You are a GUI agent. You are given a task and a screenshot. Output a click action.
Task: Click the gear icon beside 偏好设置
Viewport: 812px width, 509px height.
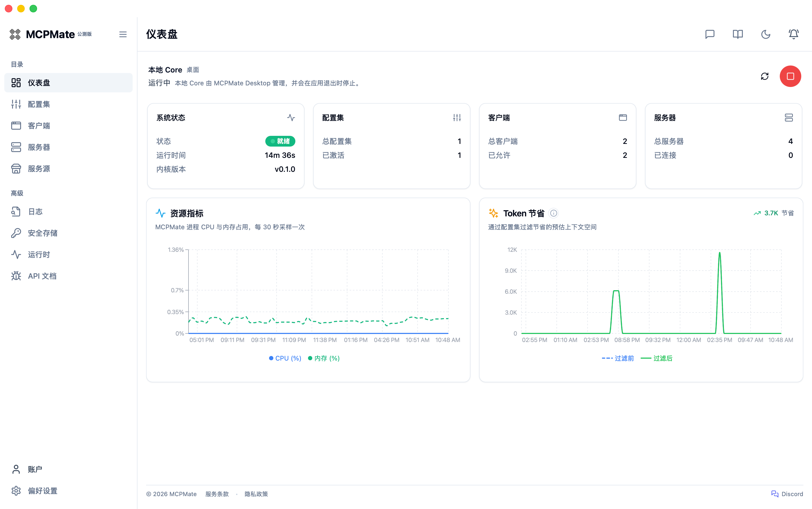pyautogui.click(x=16, y=491)
